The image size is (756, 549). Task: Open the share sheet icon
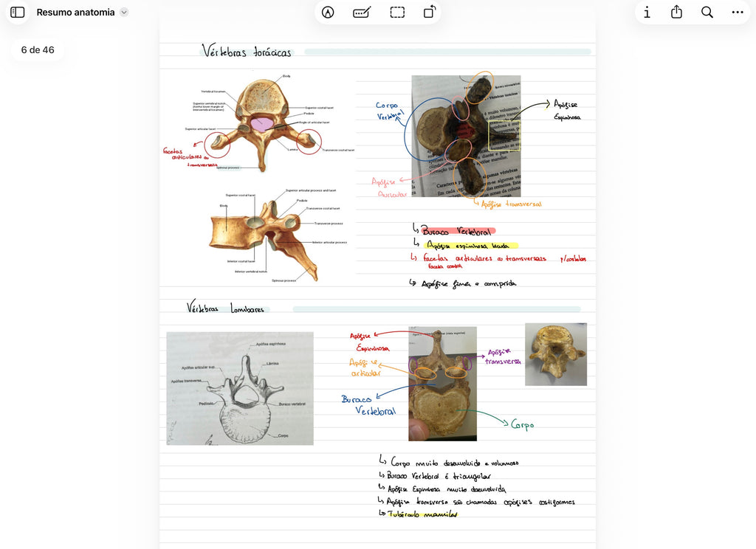coord(676,12)
